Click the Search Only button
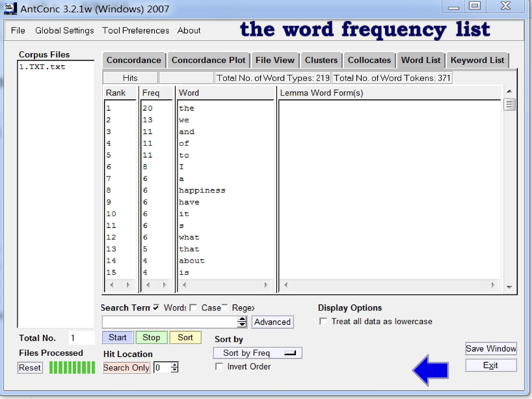Viewport: 532px width, 399px height. [x=126, y=367]
